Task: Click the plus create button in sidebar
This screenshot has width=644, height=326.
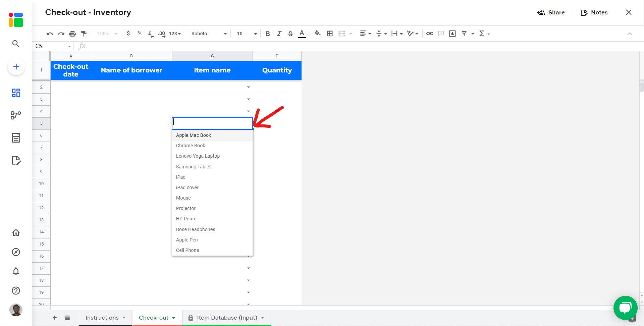Action: [16, 66]
